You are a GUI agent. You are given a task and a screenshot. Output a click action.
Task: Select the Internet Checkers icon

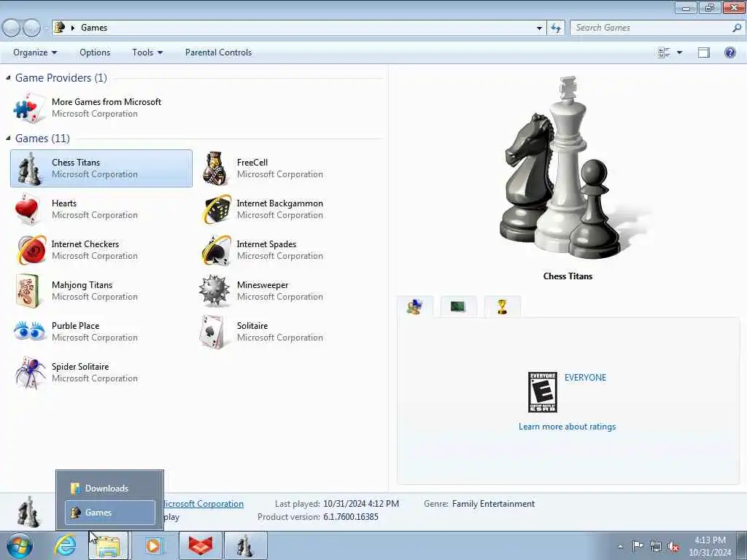click(31, 250)
